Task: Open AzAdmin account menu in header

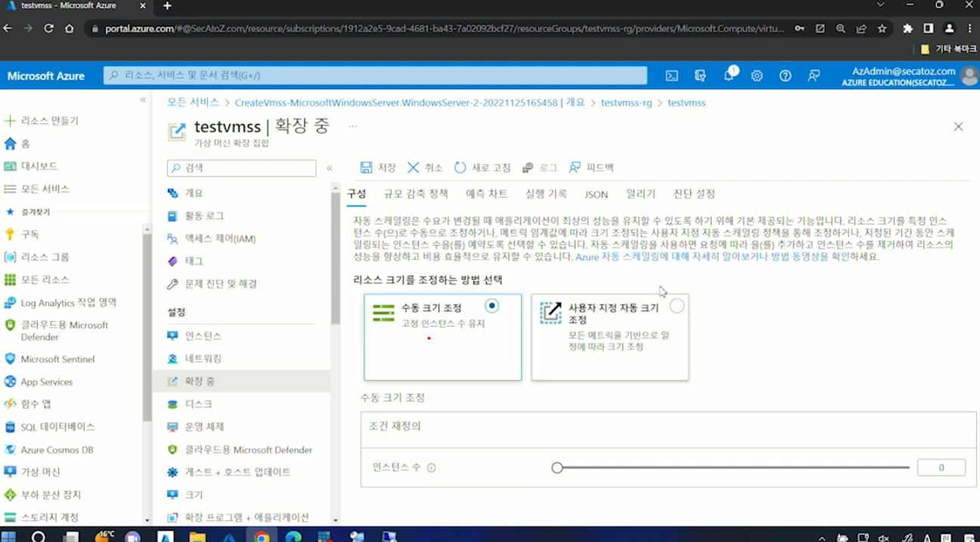Action: tap(909, 76)
